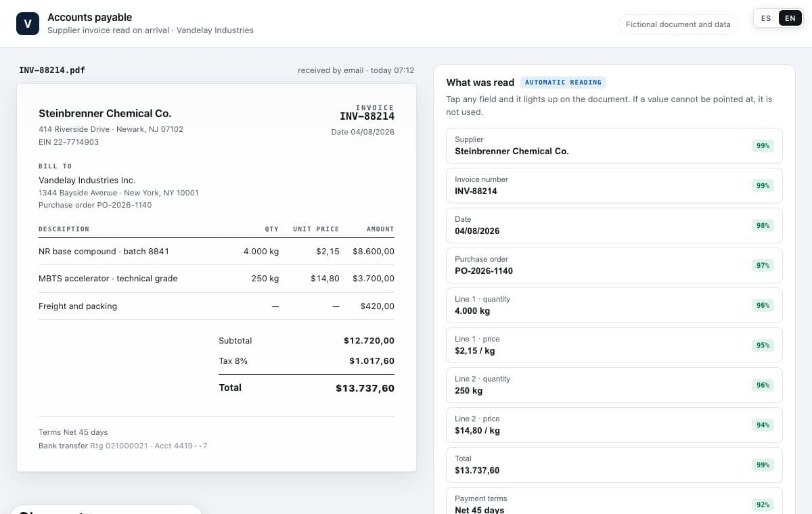Click the Automatic Reading tag

click(563, 83)
